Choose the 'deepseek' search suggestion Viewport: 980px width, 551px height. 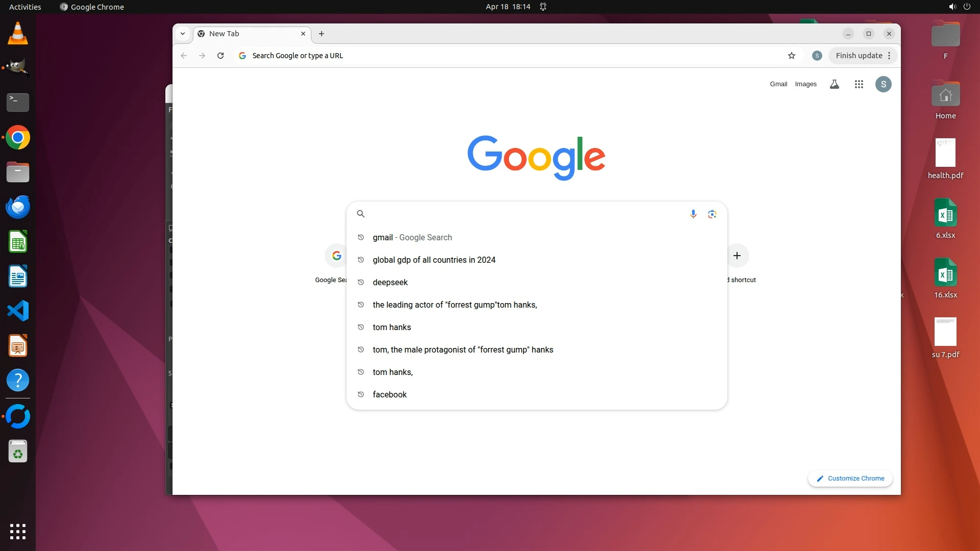coord(390,282)
